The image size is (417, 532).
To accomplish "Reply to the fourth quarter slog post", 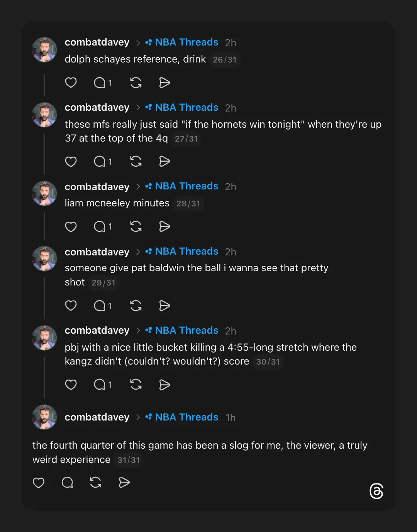I will (67, 482).
